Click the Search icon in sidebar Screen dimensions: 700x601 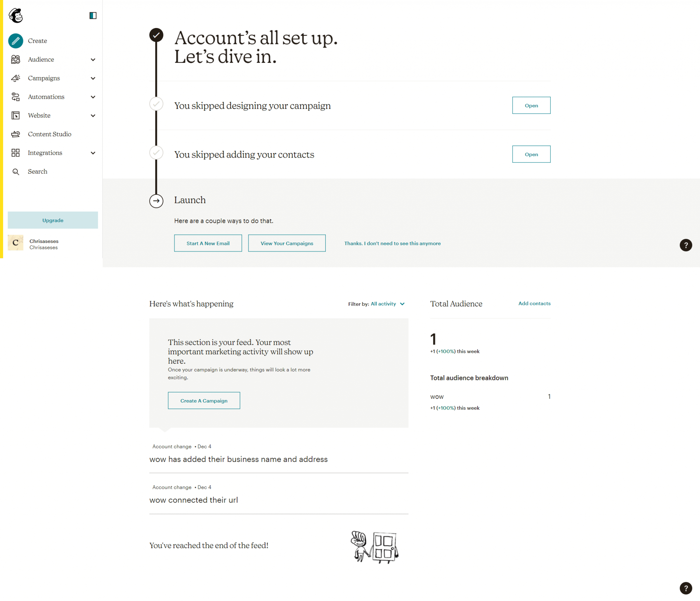click(16, 172)
